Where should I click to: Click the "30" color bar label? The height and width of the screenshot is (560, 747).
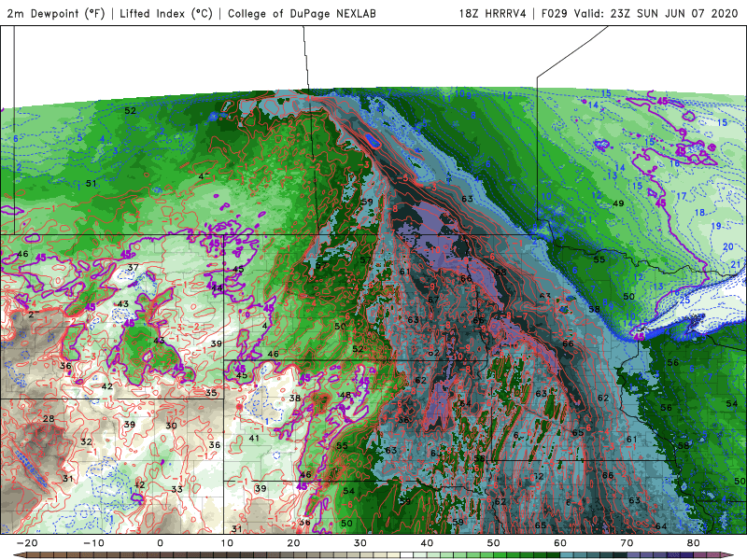[360, 543]
